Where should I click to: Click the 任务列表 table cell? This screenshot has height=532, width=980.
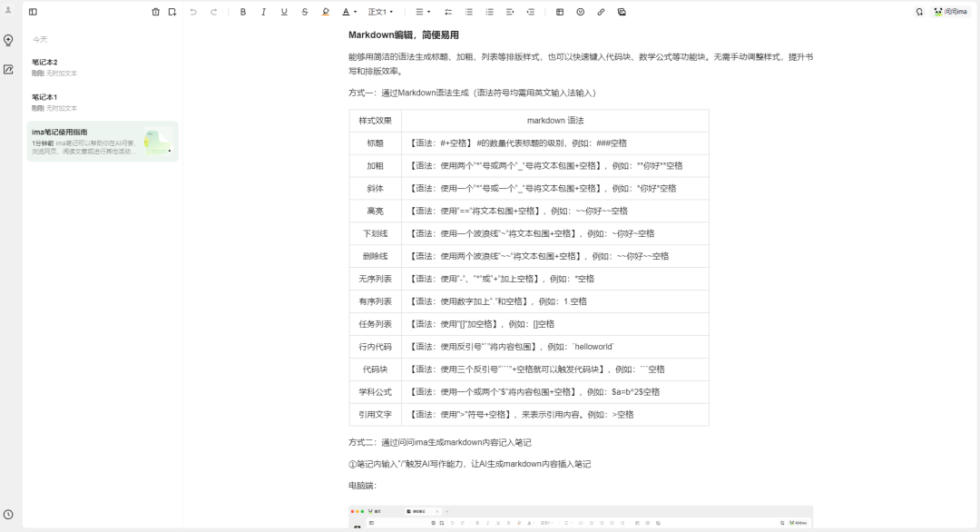[375, 324]
